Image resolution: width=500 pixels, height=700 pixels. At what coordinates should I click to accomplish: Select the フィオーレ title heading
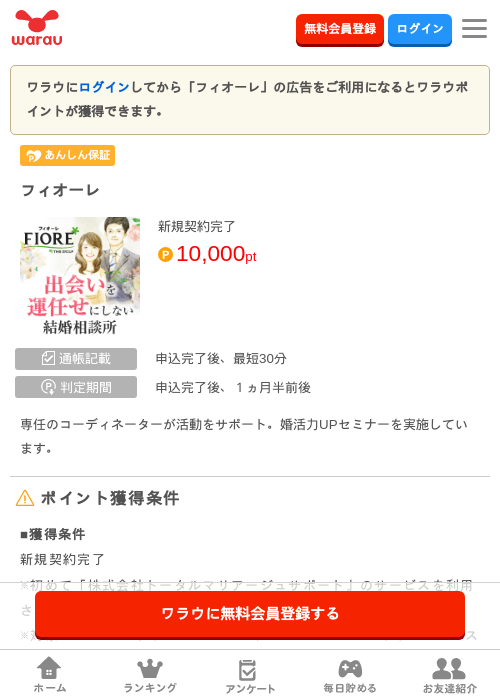60,191
